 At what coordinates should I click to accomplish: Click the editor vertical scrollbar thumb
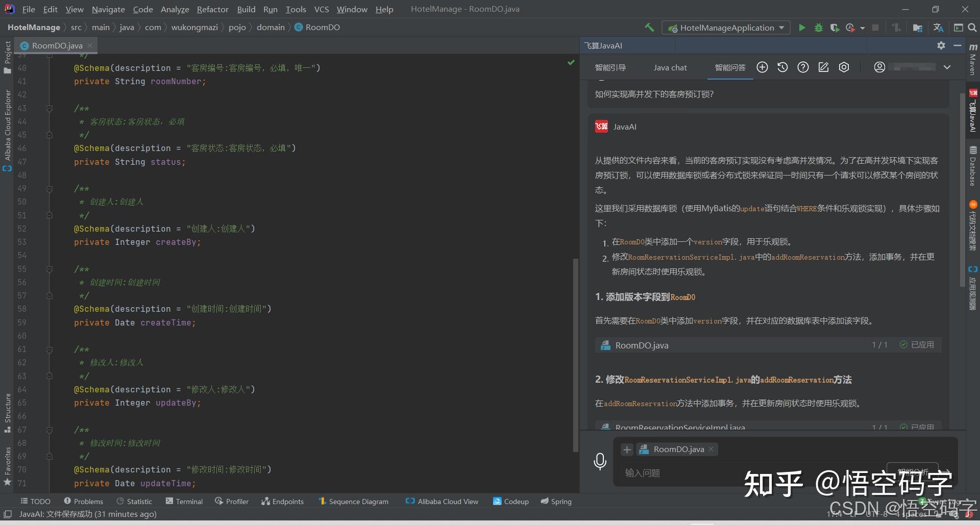(x=576, y=355)
